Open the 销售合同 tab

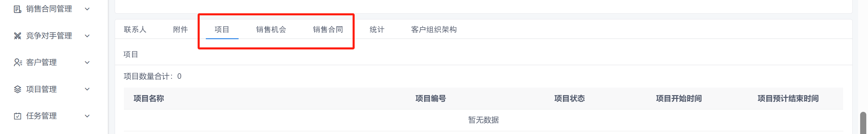tap(328, 30)
